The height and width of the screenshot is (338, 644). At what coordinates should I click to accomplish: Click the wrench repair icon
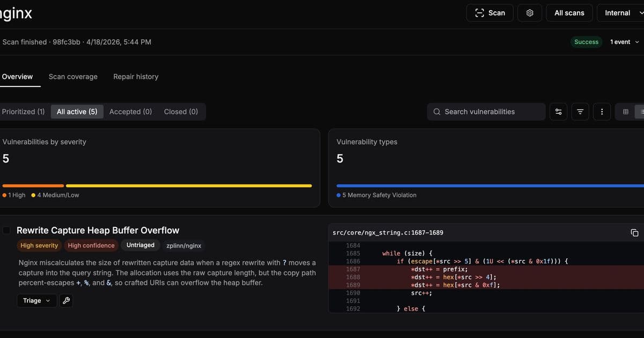67,300
